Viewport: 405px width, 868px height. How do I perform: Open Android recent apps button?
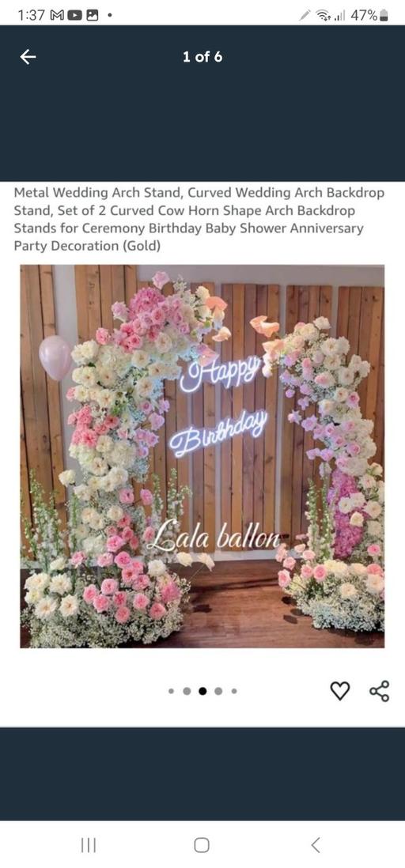89,845
